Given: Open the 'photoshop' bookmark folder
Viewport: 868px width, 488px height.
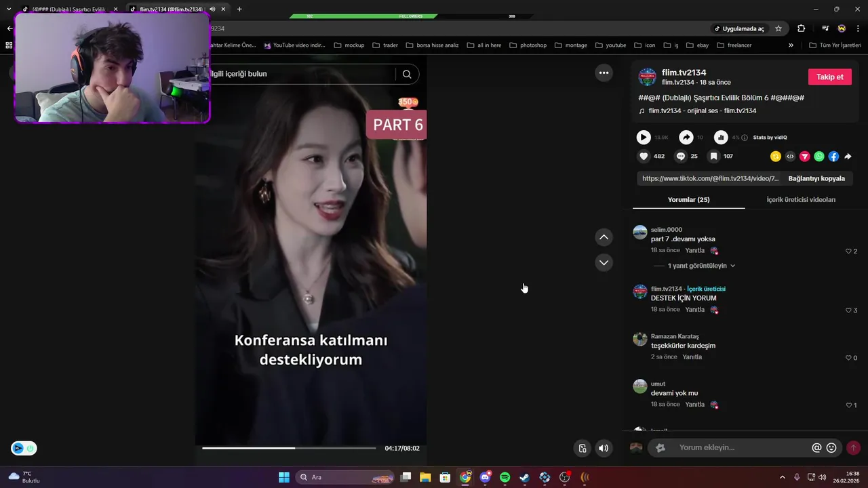Looking at the screenshot, I should [x=527, y=45].
